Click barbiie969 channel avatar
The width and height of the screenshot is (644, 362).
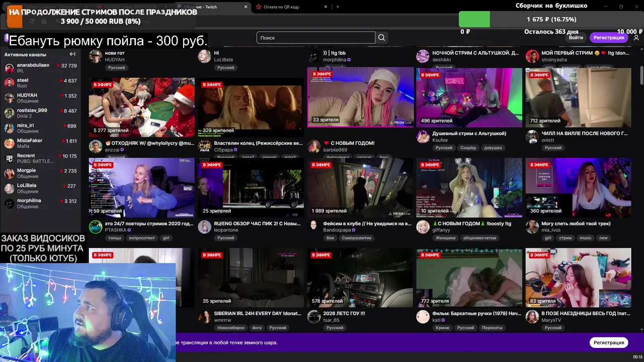tap(314, 146)
